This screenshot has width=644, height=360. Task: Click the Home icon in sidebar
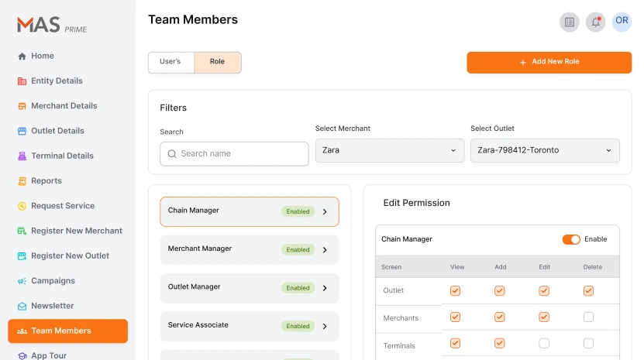pos(22,57)
